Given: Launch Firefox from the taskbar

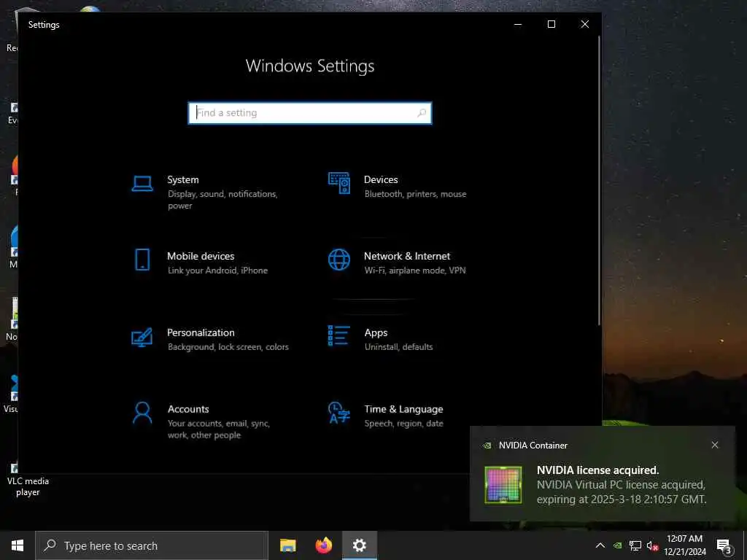Looking at the screenshot, I should coord(324,545).
